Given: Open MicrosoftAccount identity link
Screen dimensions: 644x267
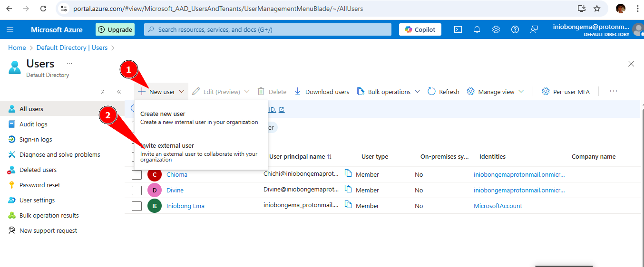Looking at the screenshot, I should click(498, 206).
